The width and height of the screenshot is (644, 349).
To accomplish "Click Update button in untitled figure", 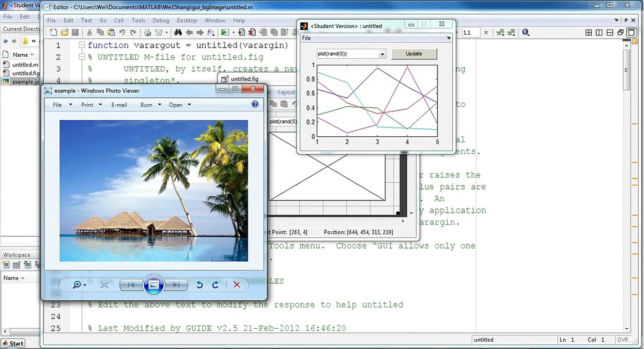I will 414,54.
